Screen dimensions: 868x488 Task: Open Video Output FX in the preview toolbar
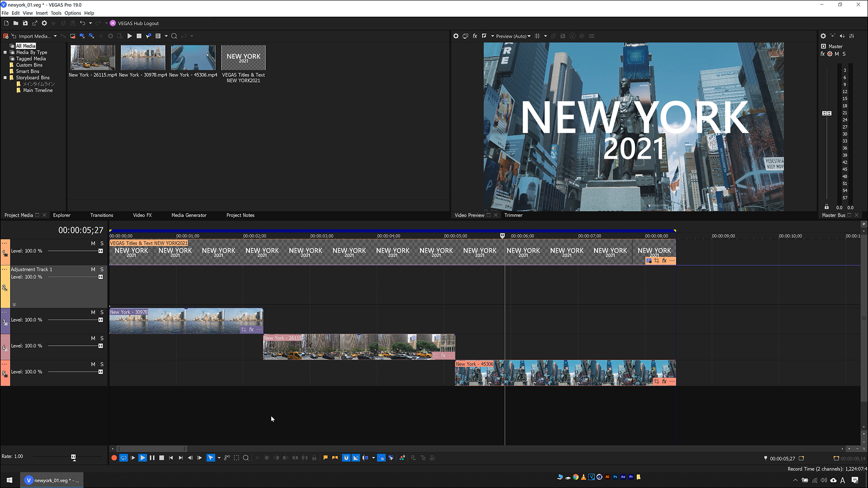pyautogui.click(x=475, y=36)
